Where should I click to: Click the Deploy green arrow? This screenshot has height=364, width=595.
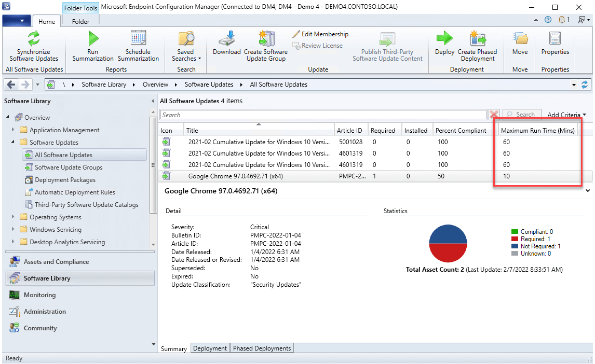[444, 38]
